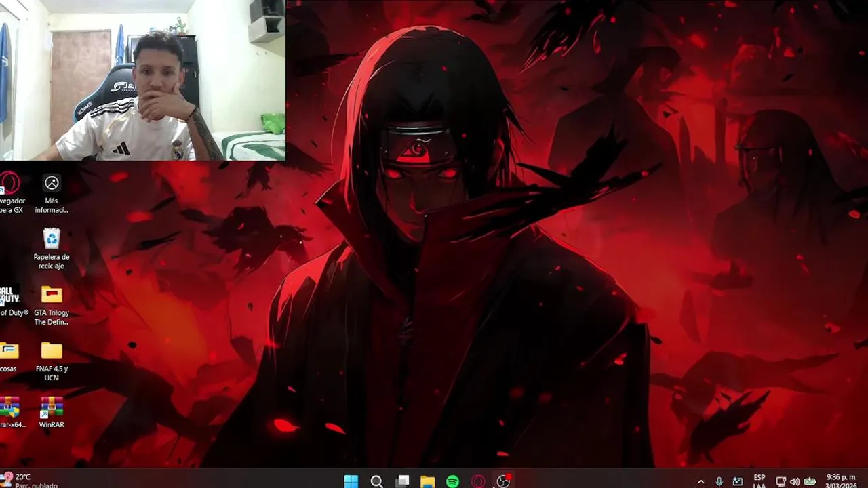Viewport: 868px width, 488px height.
Task: Click the microphone tray icon
Action: [719, 482]
